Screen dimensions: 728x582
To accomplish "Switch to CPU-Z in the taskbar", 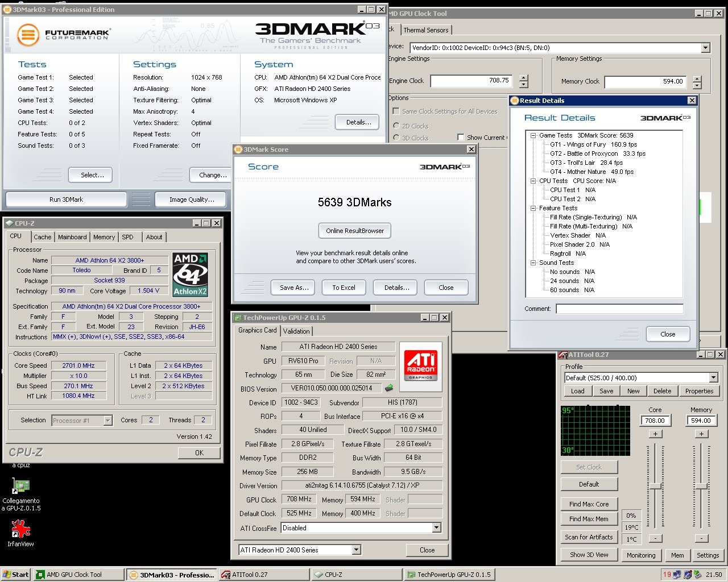I will click(357, 575).
